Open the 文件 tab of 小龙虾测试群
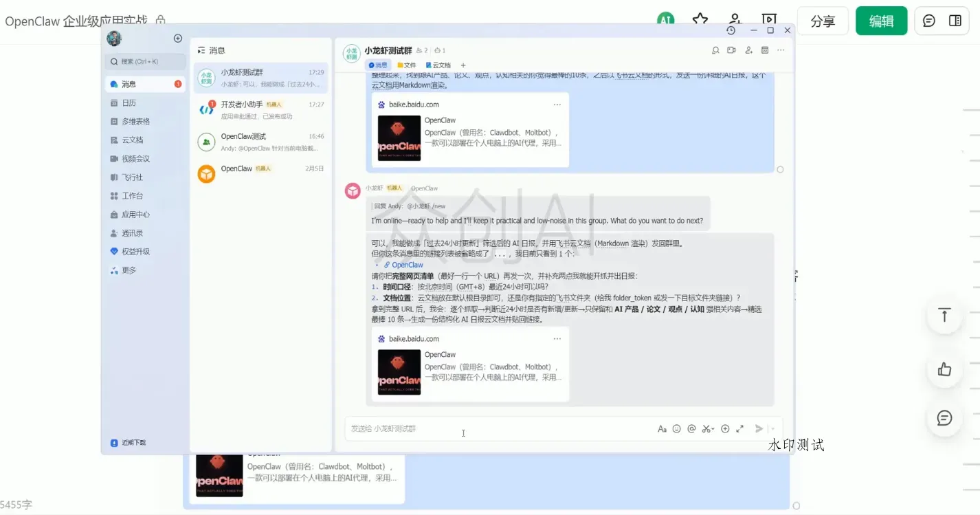The width and height of the screenshot is (980, 515). [408, 65]
